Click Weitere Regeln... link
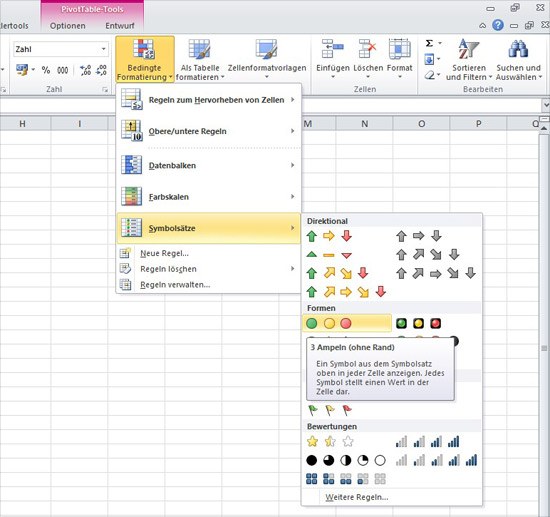Viewport: 550px width, 517px height. point(357,497)
